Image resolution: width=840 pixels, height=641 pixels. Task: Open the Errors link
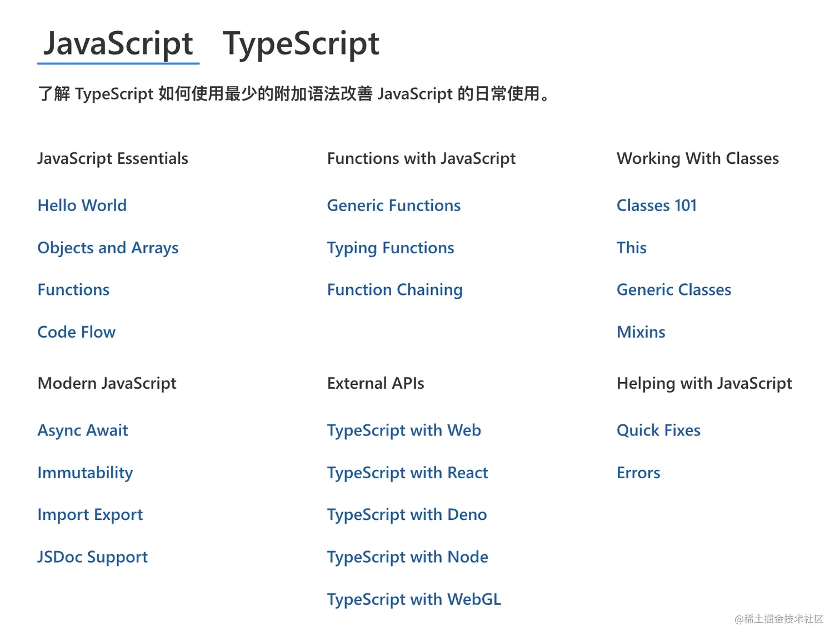[639, 473]
